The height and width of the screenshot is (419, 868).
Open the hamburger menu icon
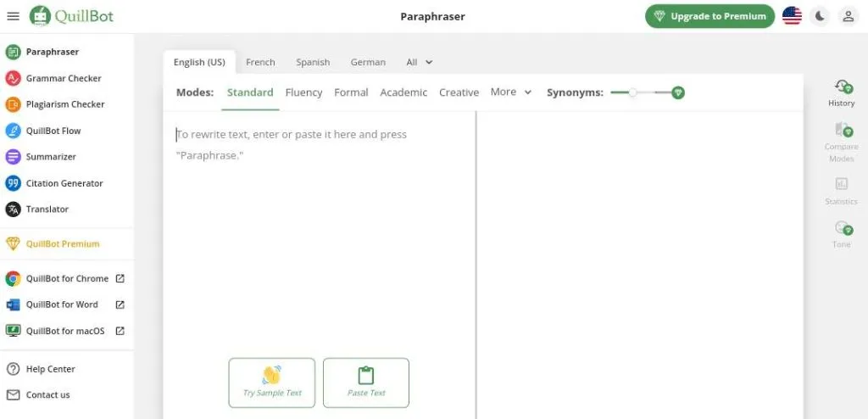click(13, 16)
